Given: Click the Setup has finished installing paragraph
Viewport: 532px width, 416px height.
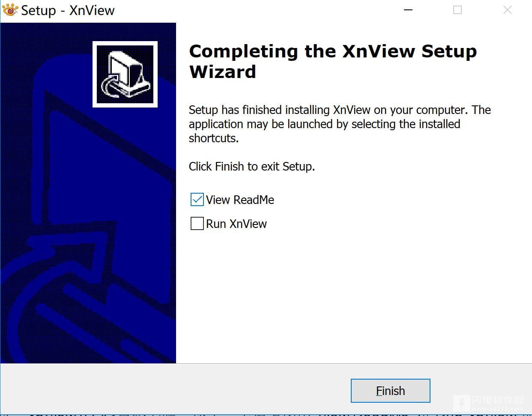Looking at the screenshot, I should pyautogui.click(x=340, y=124).
